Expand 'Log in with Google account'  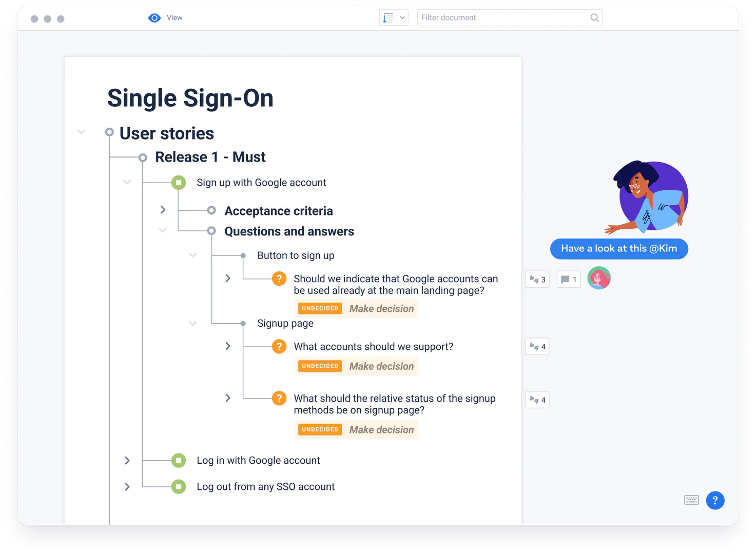(127, 460)
